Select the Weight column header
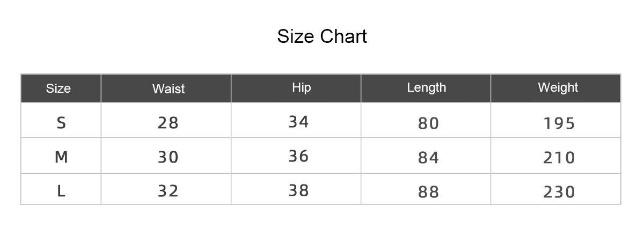Image resolution: width=644 pixels, height=229 pixels. 558,87
